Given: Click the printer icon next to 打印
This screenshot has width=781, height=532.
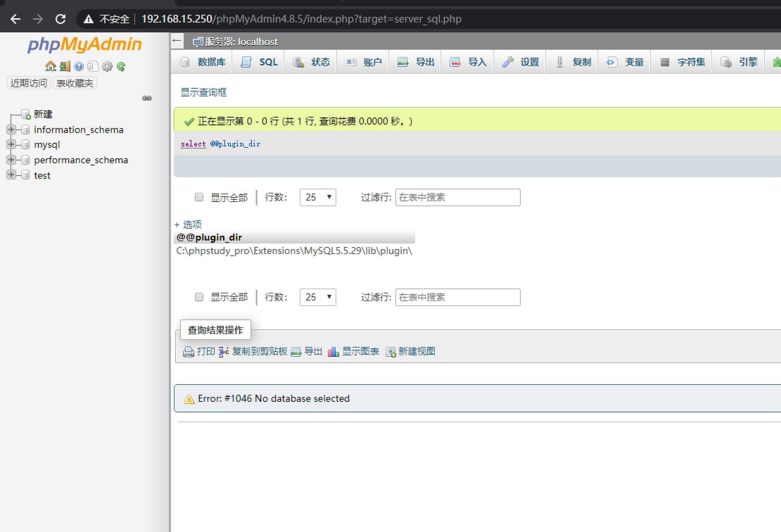Looking at the screenshot, I should pyautogui.click(x=189, y=351).
